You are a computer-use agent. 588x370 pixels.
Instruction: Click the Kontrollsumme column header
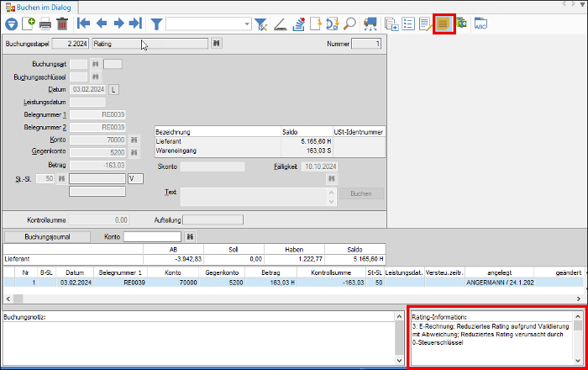331,272
